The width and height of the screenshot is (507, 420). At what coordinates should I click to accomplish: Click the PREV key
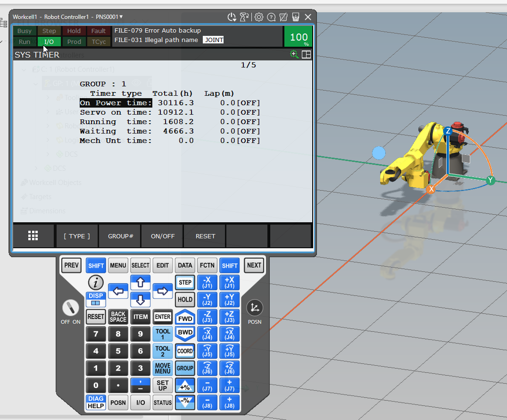point(72,265)
